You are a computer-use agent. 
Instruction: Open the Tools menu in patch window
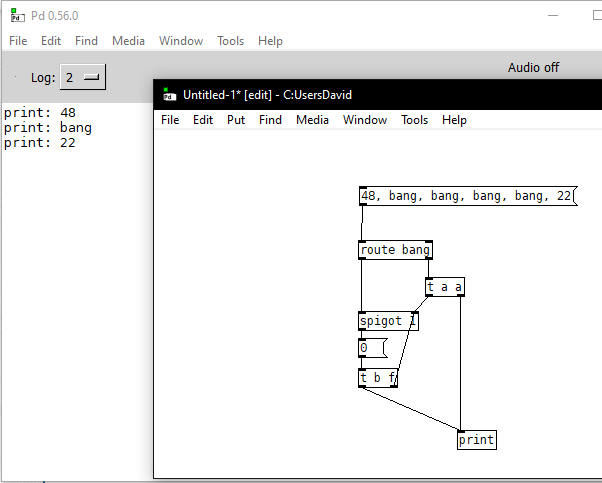[x=414, y=120]
